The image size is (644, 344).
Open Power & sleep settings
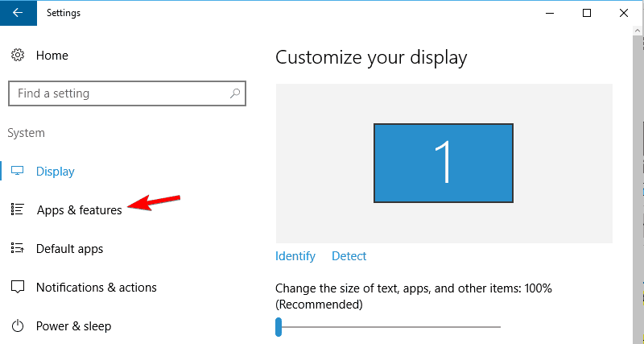pyautogui.click(x=73, y=326)
